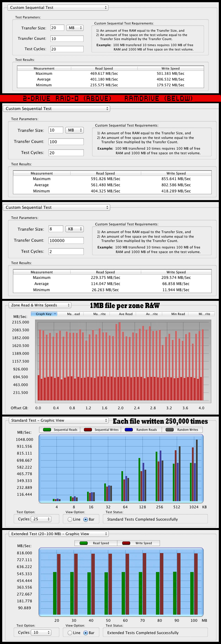Open the Custom Sequential Test dropdown above the 8 KB test
221x644 pixels.
click(56, 207)
